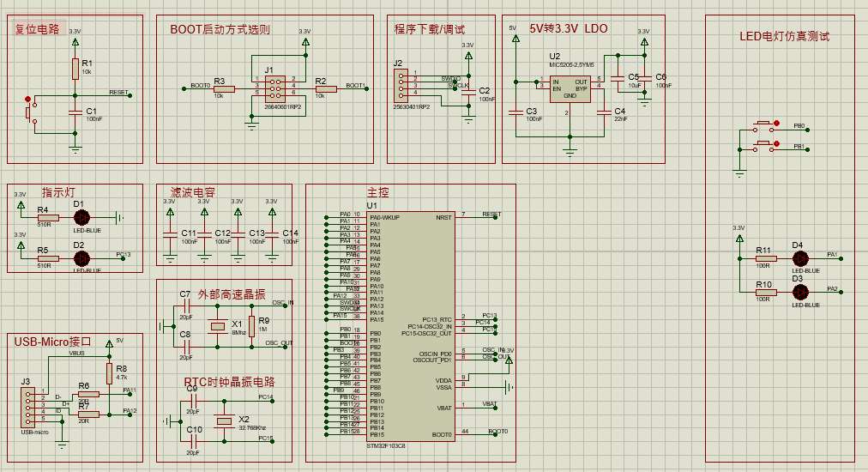This screenshot has height=472, width=868.
Task: Select resistor R2 10k
Action: pos(326,88)
